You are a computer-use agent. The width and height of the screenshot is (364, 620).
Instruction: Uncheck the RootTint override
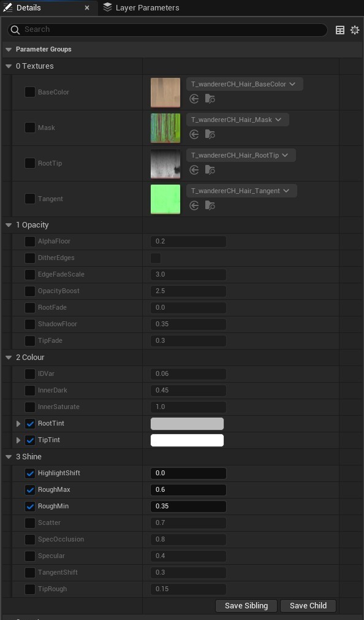(x=30, y=424)
